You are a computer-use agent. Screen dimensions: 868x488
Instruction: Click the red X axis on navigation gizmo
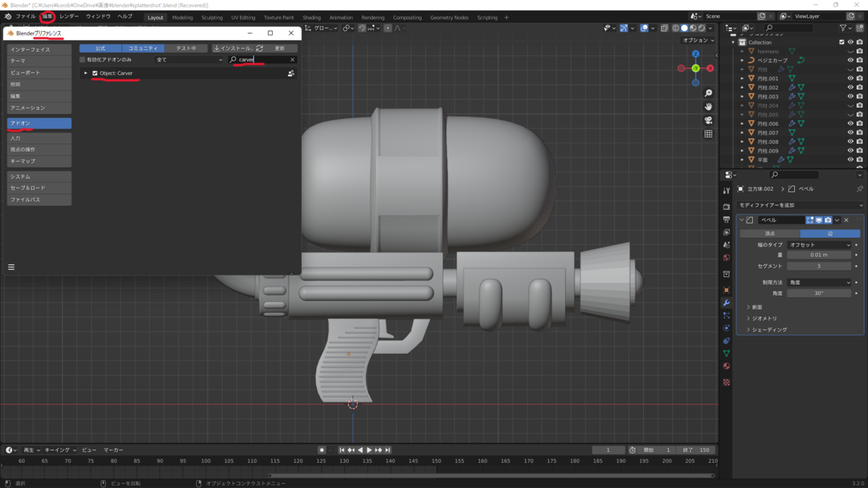710,68
